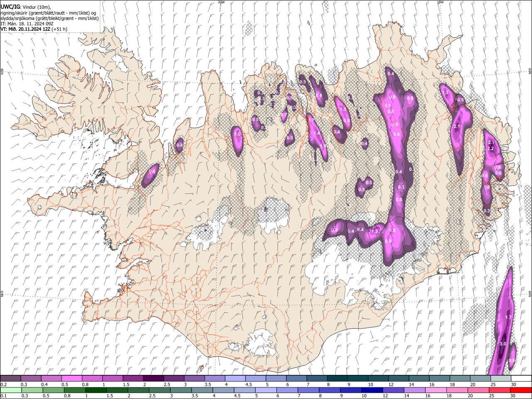Pick lower legend swatch between 2.5 and 3

pyautogui.click(x=160, y=390)
